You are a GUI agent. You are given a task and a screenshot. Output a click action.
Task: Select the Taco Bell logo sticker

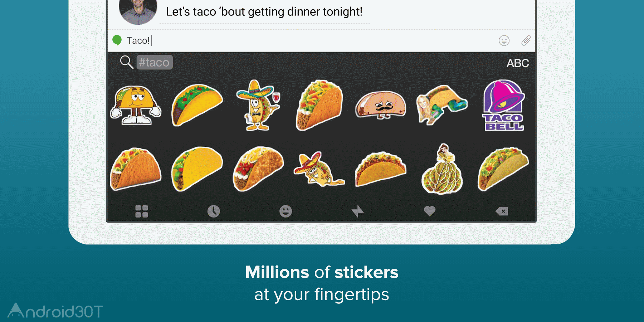[504, 105]
